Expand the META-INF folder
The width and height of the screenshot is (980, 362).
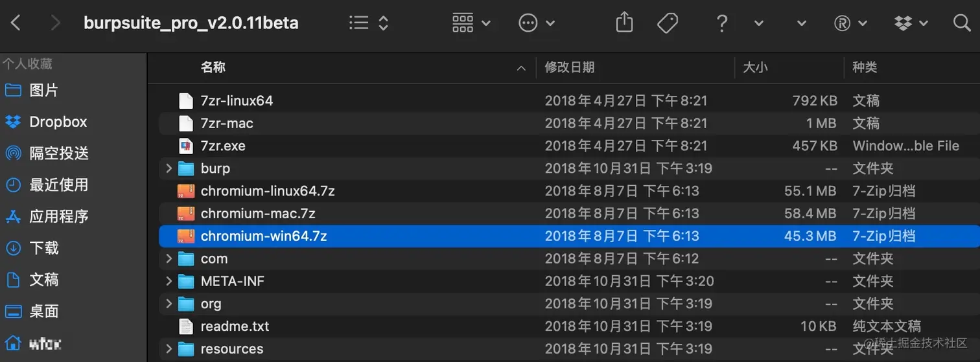[x=169, y=281]
